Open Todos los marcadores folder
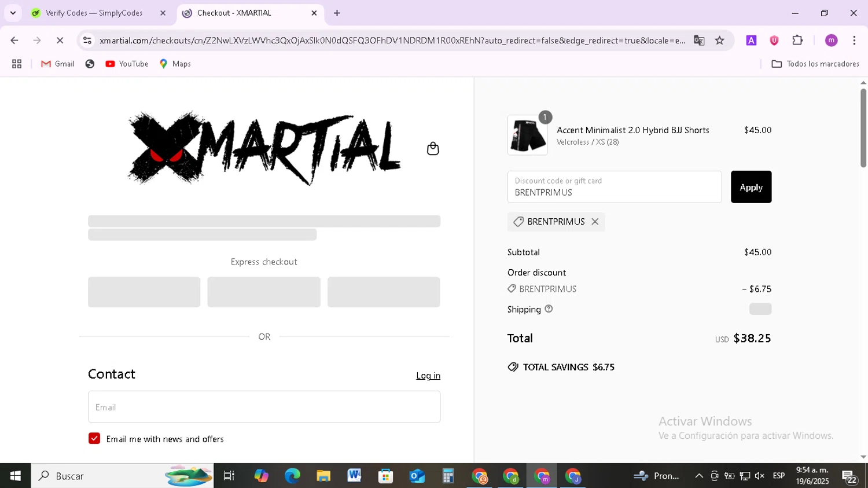Image resolution: width=868 pixels, height=488 pixels. (815, 64)
